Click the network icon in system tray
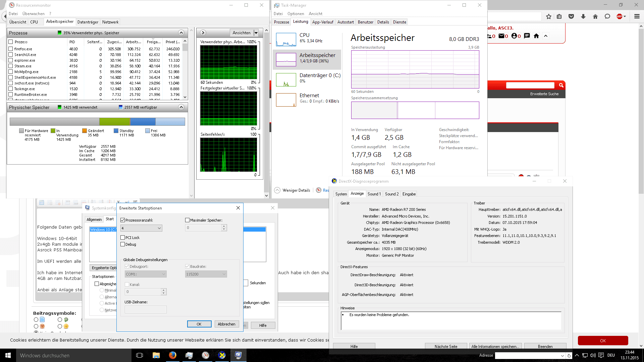This screenshot has width=644, height=362. pos(585,355)
